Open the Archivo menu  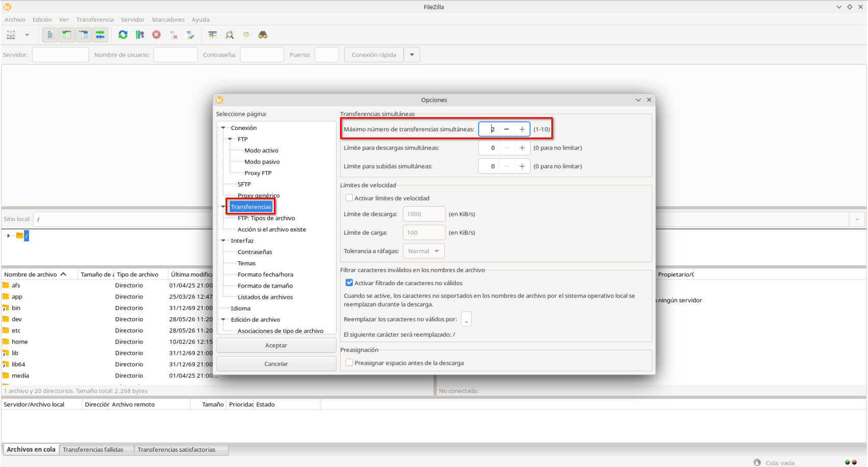(15, 20)
